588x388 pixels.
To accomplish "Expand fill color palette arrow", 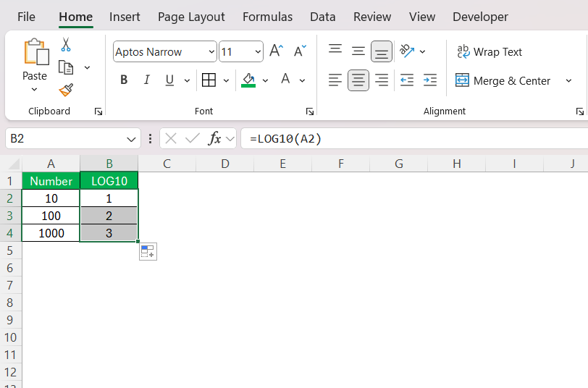I will point(265,80).
